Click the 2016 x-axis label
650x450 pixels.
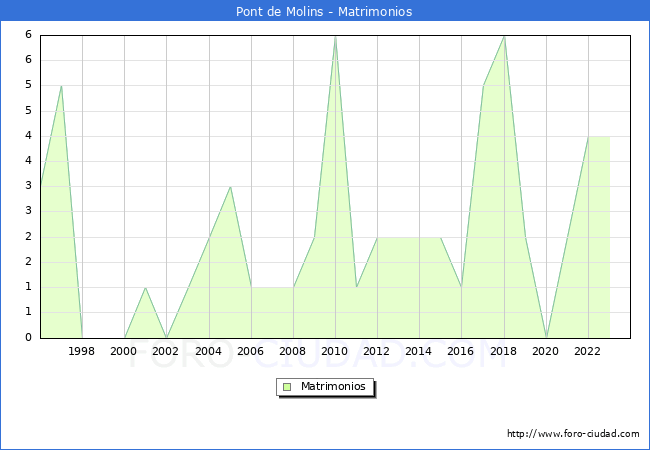coord(461,351)
